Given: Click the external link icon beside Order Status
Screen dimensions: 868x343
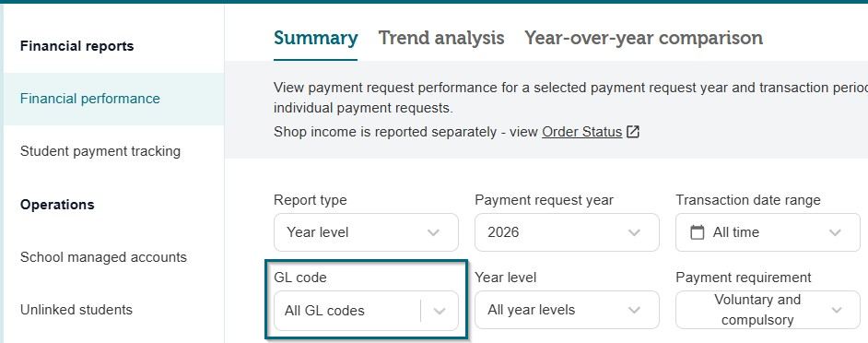Looking at the screenshot, I should point(633,132).
